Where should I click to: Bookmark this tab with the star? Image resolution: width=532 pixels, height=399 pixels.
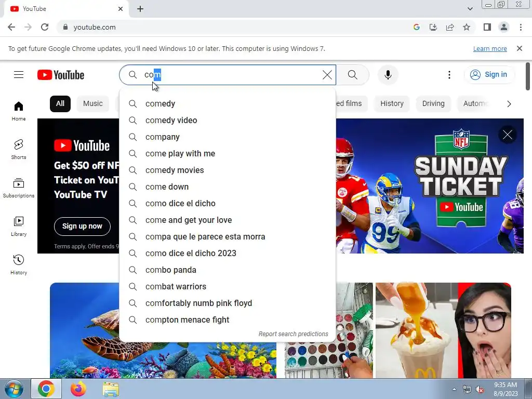467,27
